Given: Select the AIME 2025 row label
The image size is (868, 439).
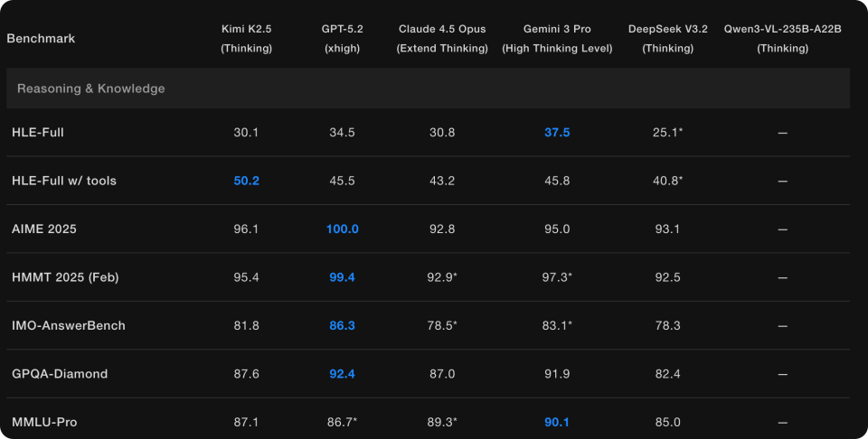Looking at the screenshot, I should (x=42, y=229).
